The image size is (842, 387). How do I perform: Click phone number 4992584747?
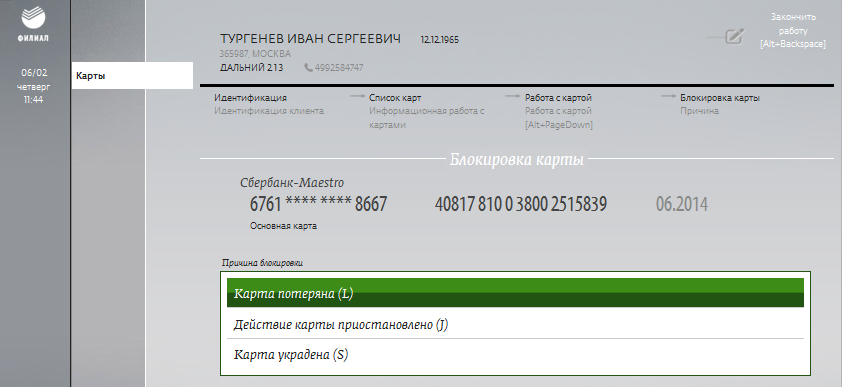(339, 68)
